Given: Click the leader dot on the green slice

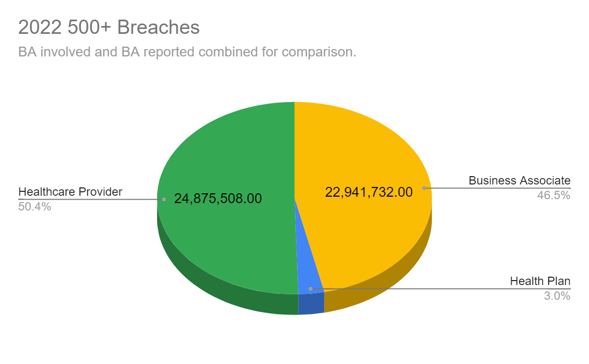Looking at the screenshot, I should (164, 199).
